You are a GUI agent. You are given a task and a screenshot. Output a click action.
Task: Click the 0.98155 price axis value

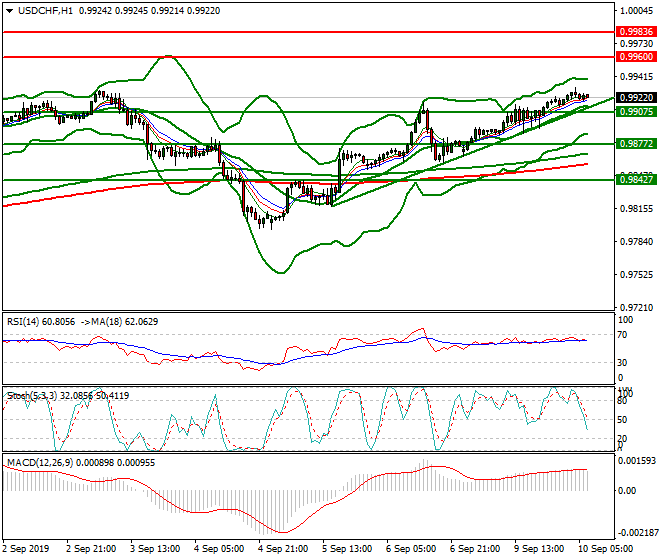pos(636,208)
